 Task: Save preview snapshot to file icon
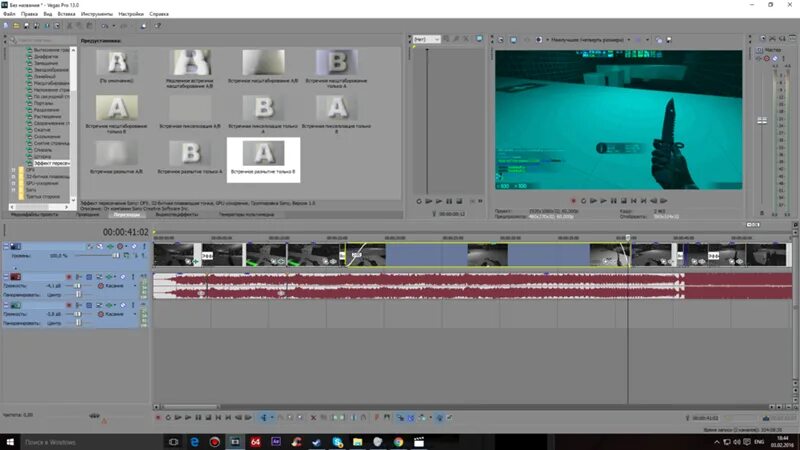[669, 39]
